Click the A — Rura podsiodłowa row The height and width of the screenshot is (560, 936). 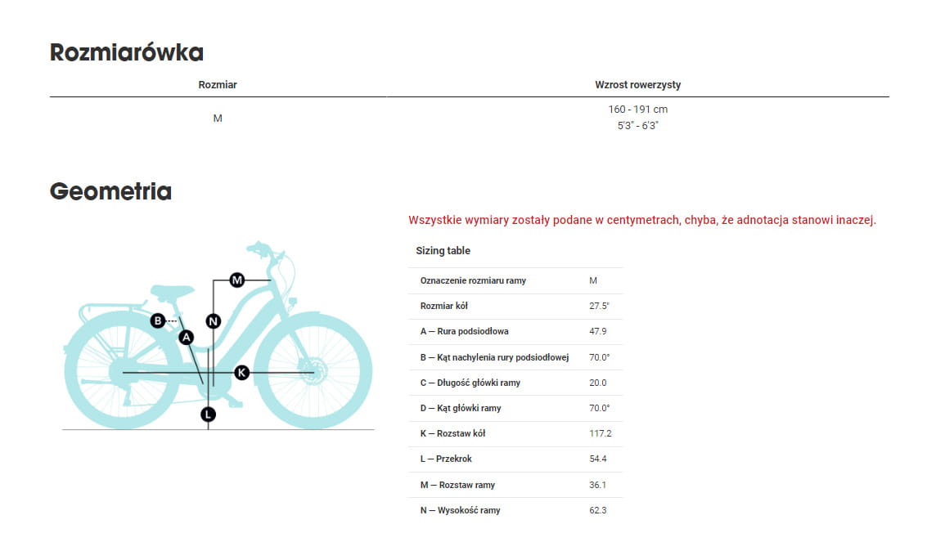click(515, 332)
